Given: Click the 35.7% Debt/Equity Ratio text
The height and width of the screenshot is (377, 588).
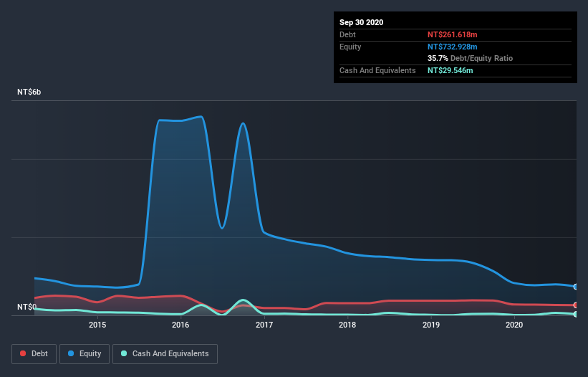Looking at the screenshot, I should (470, 58).
